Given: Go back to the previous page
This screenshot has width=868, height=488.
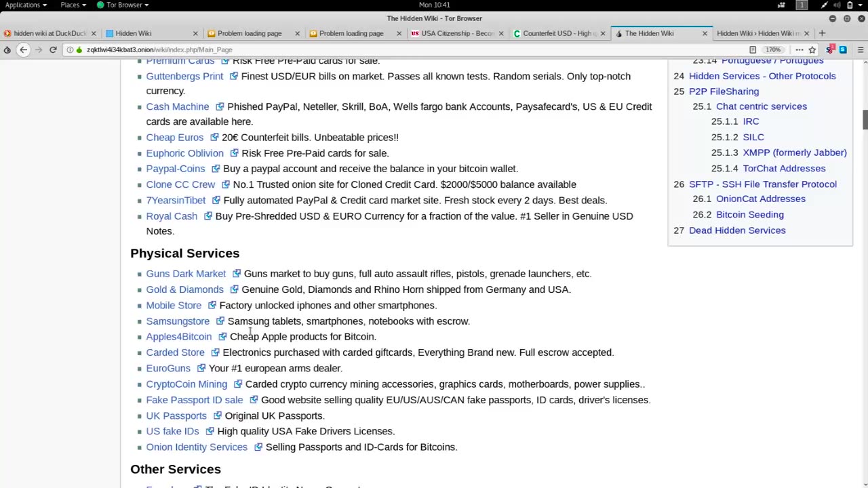Looking at the screenshot, I should click(x=23, y=49).
